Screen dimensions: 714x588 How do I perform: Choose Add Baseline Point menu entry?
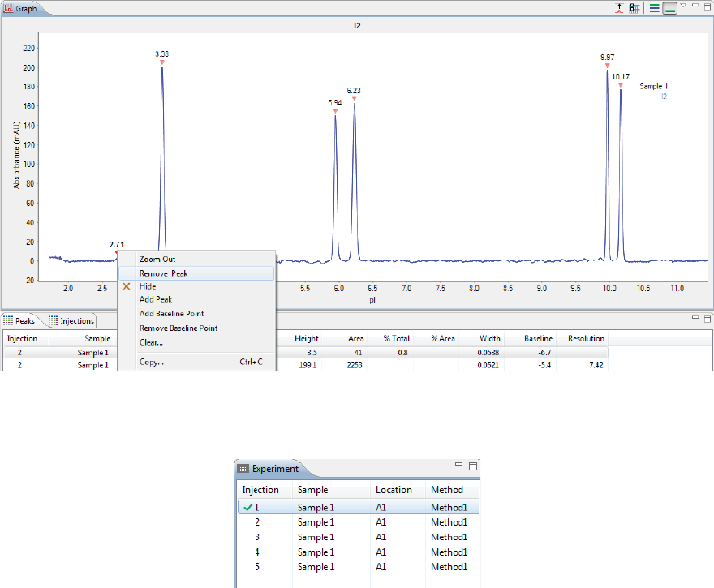click(171, 314)
